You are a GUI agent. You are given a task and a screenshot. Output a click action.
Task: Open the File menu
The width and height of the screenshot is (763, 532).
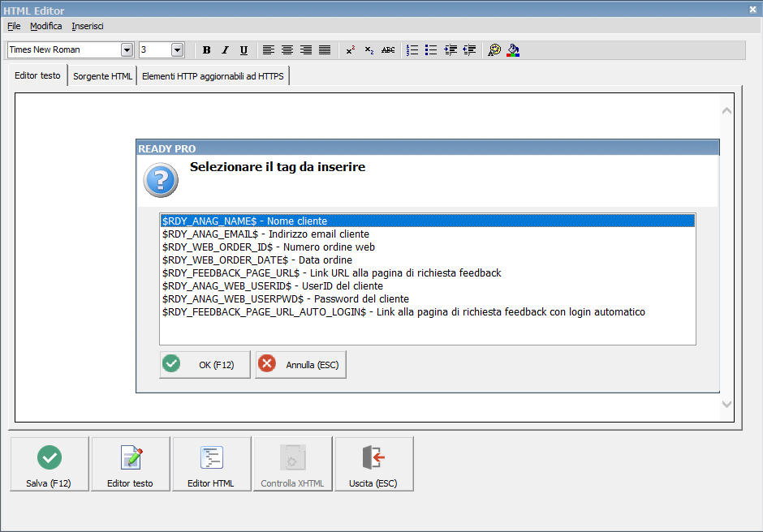[x=14, y=26]
